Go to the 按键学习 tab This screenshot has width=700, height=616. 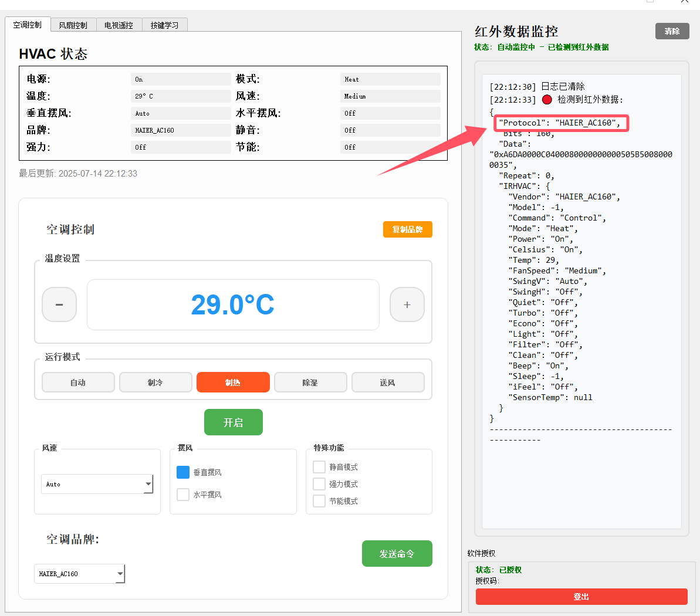click(164, 25)
